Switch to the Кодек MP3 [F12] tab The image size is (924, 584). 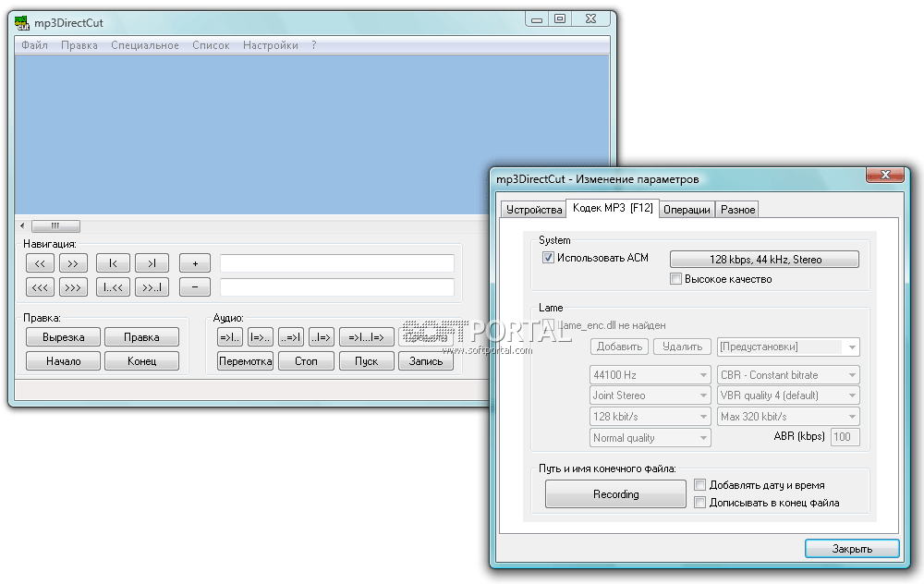click(x=613, y=208)
